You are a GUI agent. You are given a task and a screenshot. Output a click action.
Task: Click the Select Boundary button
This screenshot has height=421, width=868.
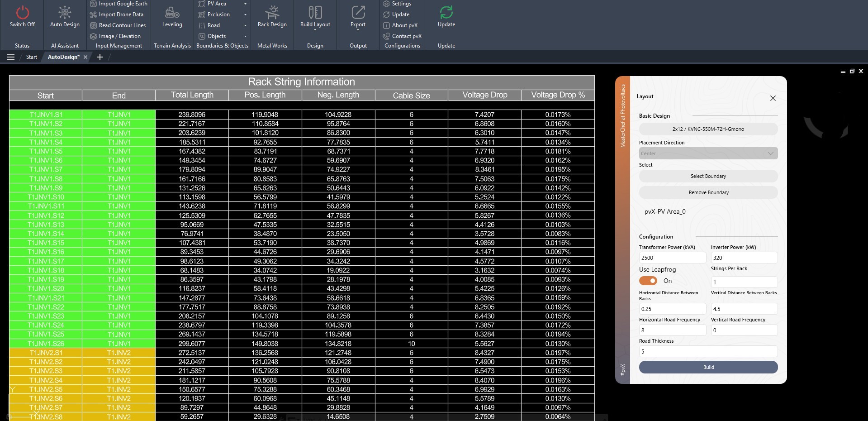(x=708, y=176)
